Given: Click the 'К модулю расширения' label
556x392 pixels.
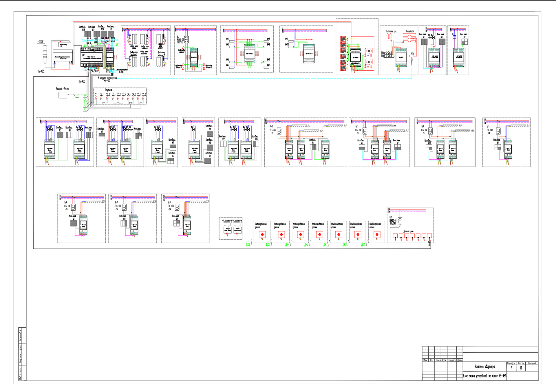Looking at the screenshot, I should click(107, 78).
